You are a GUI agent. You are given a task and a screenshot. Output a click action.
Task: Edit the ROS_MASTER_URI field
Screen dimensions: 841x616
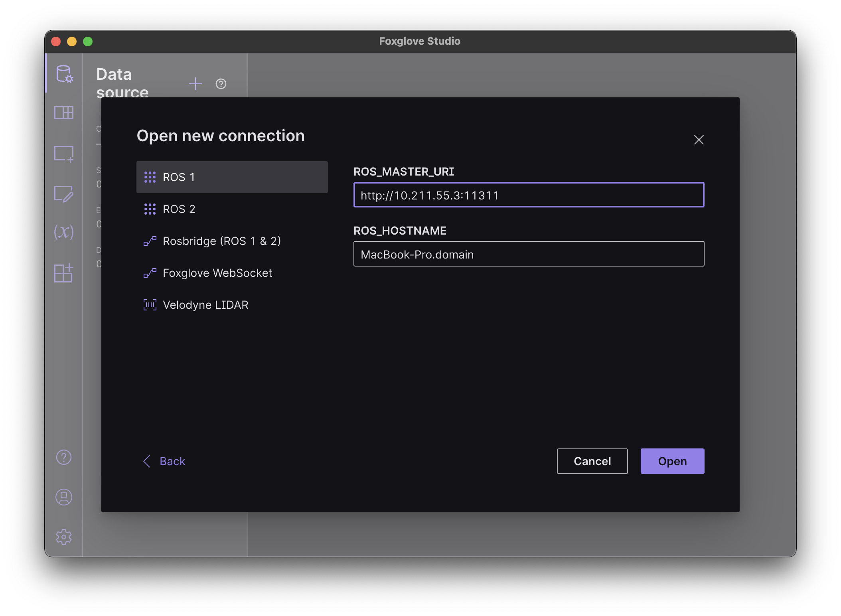(529, 195)
